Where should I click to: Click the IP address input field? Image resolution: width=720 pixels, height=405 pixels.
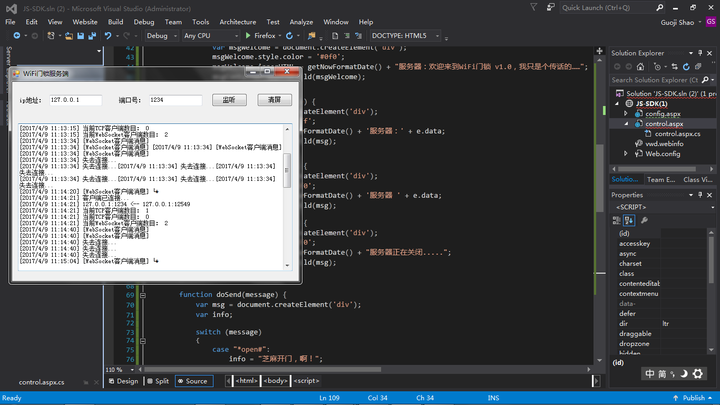pos(77,100)
